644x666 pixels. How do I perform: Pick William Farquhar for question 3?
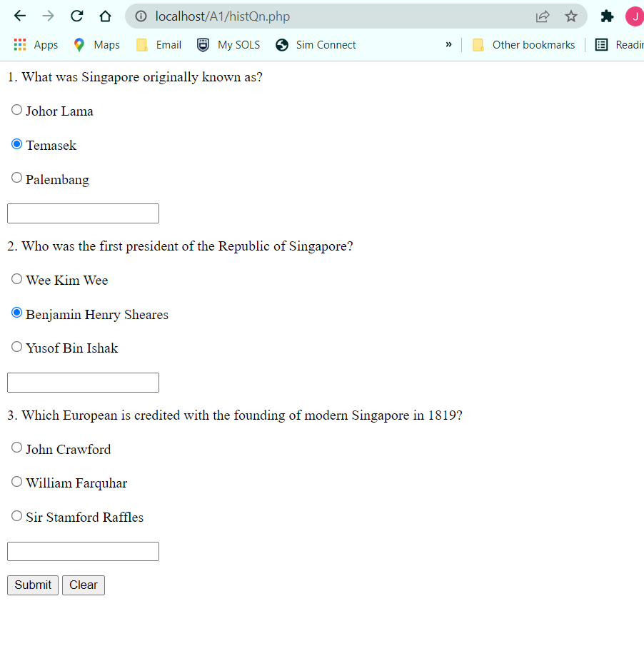point(16,482)
